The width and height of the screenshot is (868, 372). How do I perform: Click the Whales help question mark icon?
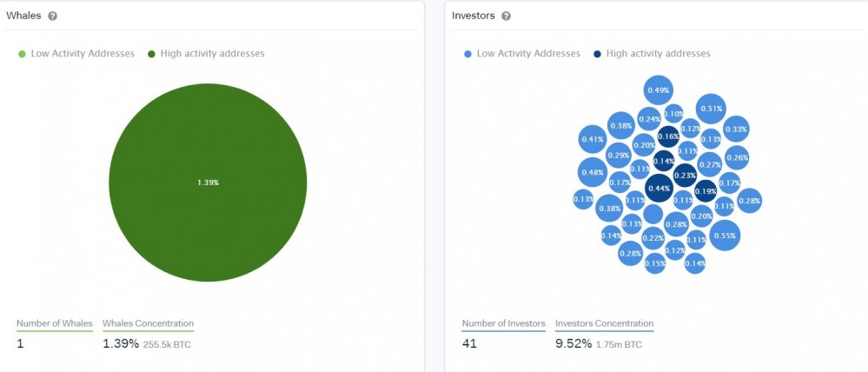pyautogui.click(x=53, y=17)
